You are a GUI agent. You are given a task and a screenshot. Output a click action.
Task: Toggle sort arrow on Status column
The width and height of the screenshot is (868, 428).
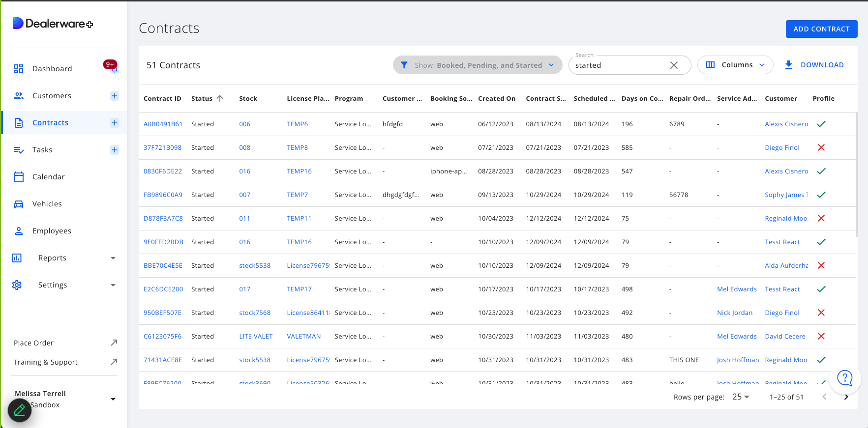pos(220,98)
